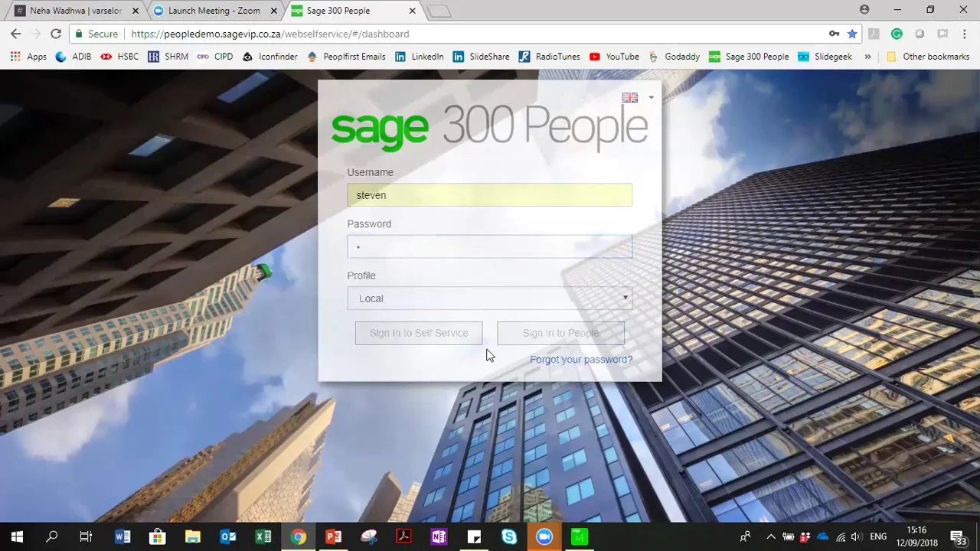This screenshot has width=980, height=551.
Task: Reload the current page
Action: coord(56,34)
